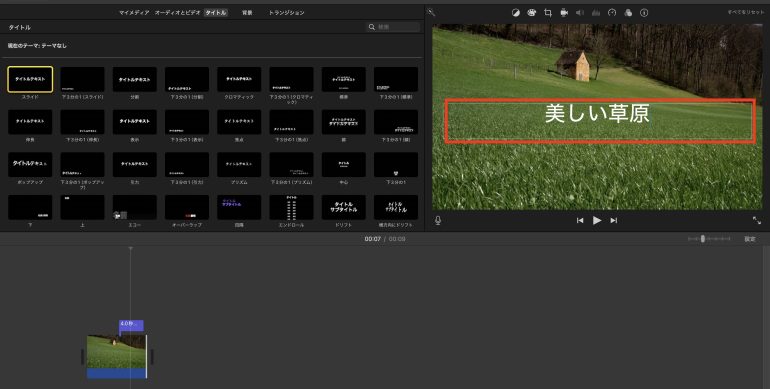Select the crop tool icon
This screenshot has width=770, height=389.
[548, 13]
